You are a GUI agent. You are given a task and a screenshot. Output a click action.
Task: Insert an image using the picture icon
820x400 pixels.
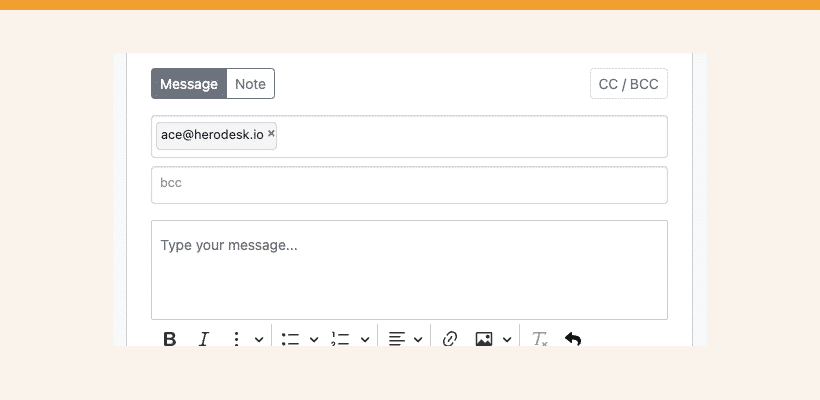(x=484, y=339)
